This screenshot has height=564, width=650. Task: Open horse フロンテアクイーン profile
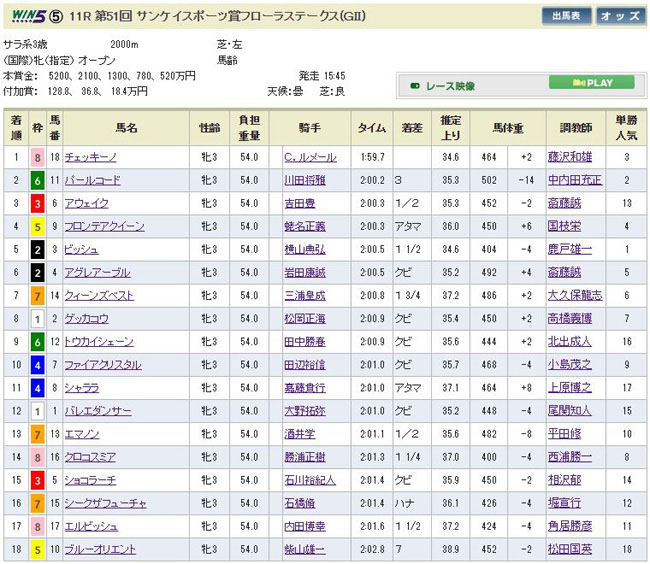tap(104, 226)
